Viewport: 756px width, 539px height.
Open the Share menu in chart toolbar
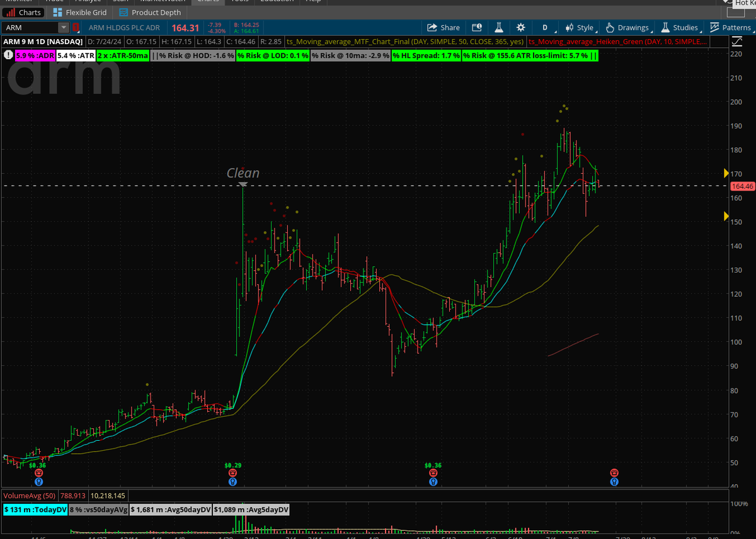pyautogui.click(x=444, y=28)
